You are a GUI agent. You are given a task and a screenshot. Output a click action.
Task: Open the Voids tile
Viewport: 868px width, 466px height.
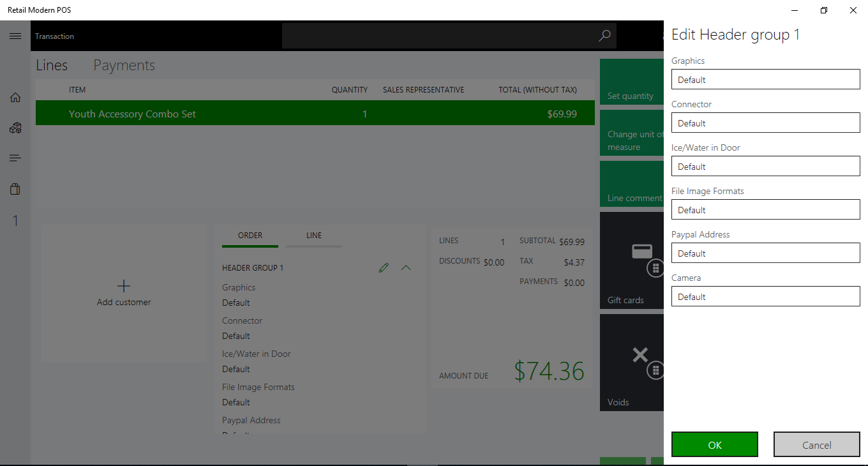click(632, 363)
